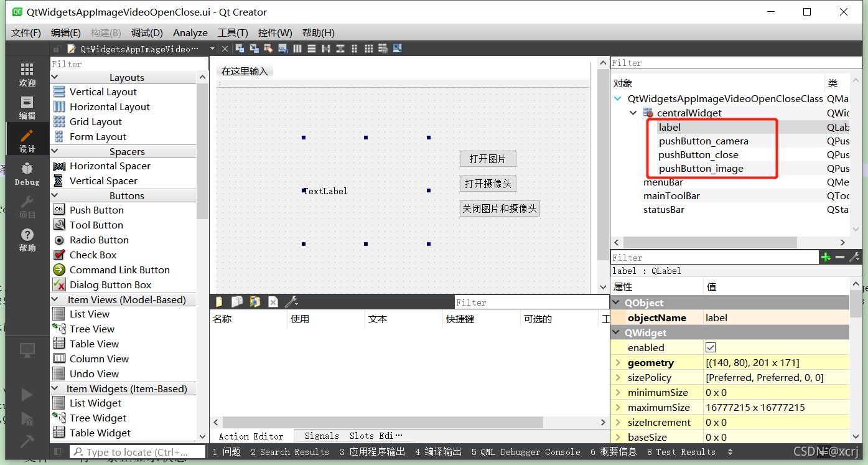Click the Adjust Size toolbar icon
This screenshot has width=868, height=465.
pos(398,49)
